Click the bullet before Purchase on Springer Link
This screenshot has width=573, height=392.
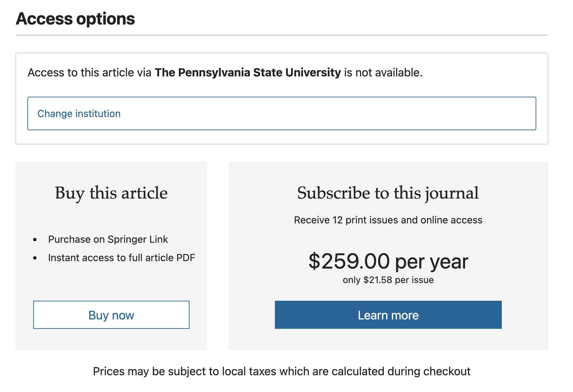point(35,240)
